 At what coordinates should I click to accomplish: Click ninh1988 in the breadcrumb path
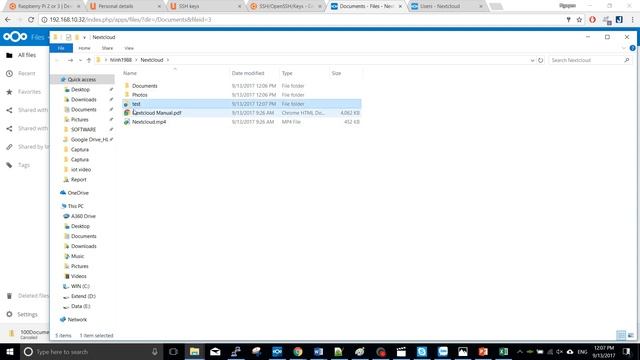coord(121,60)
